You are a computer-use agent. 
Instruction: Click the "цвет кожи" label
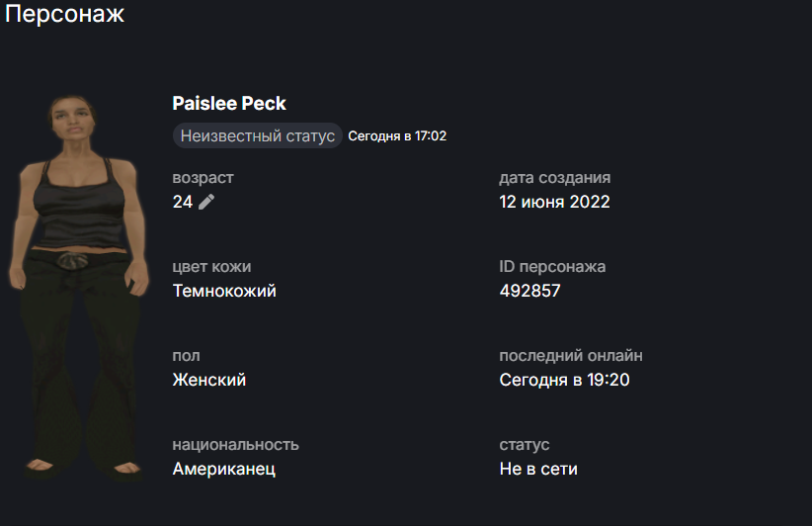point(211,267)
